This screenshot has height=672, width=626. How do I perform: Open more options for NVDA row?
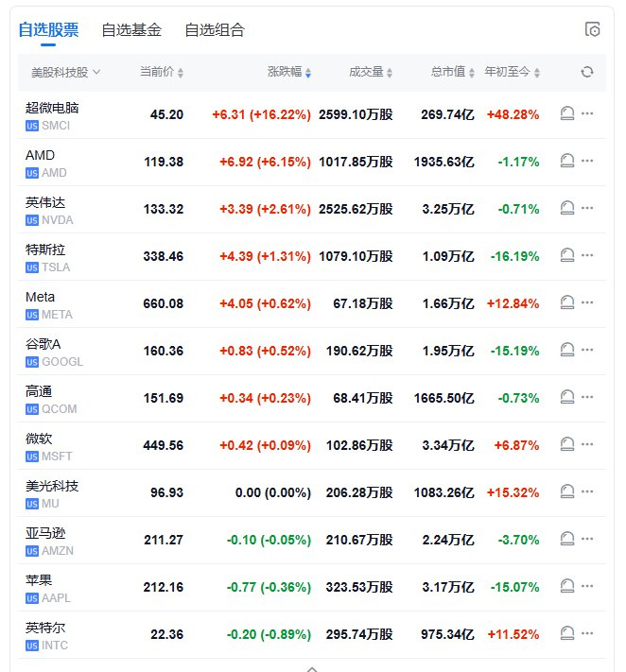587,208
